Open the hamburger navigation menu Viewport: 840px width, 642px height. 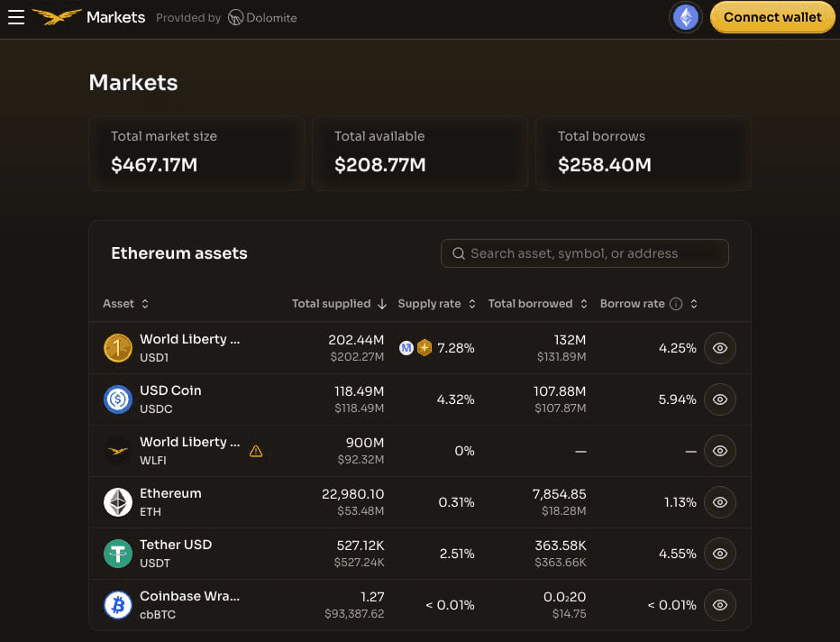16,17
